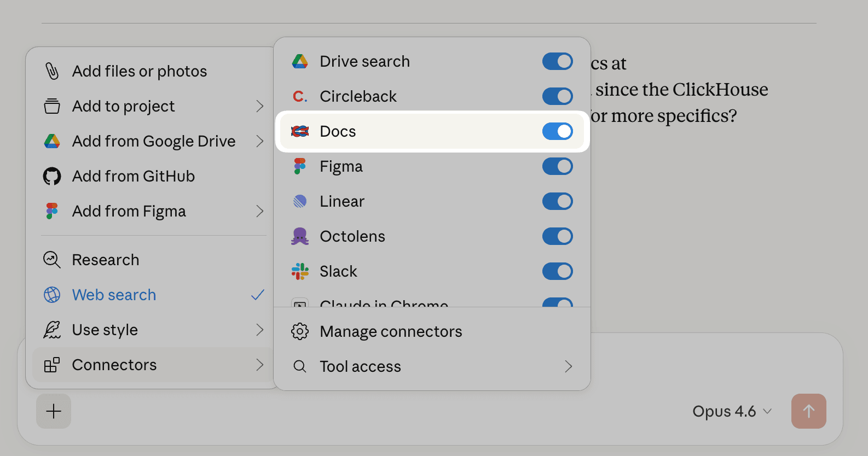Toggle the Slack connector switch
The width and height of the screenshot is (868, 456).
pyautogui.click(x=557, y=271)
